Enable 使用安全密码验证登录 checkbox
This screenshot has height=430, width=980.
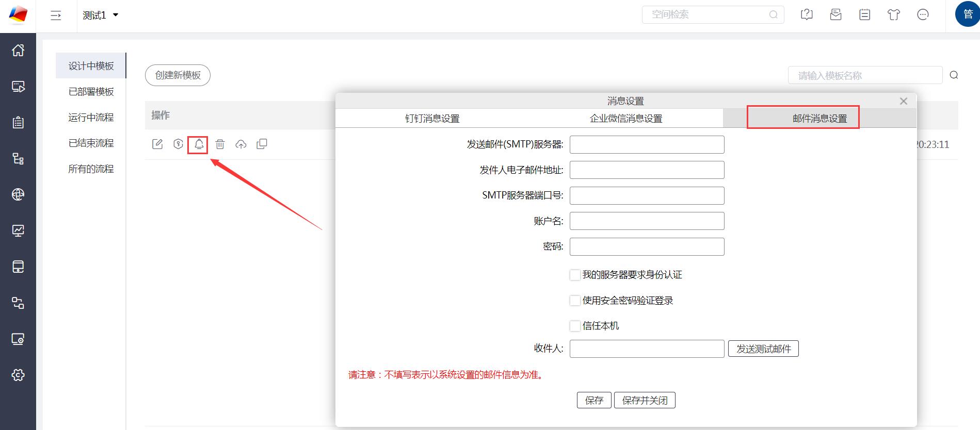tap(575, 300)
